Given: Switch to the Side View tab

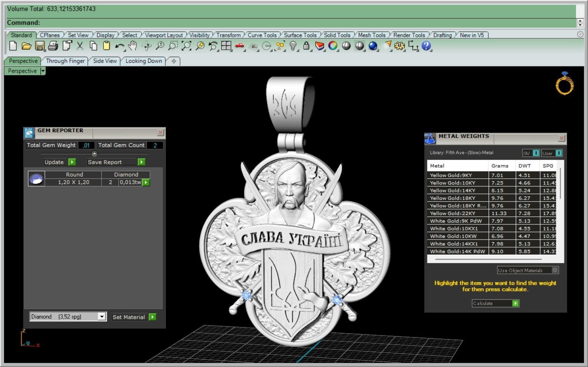Looking at the screenshot, I should pos(105,61).
